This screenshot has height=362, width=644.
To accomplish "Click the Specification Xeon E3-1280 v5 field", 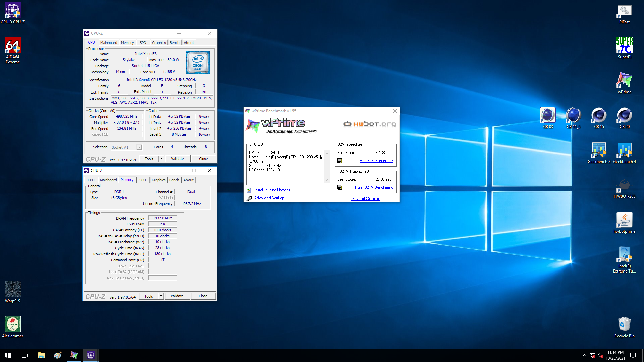I will (162, 80).
